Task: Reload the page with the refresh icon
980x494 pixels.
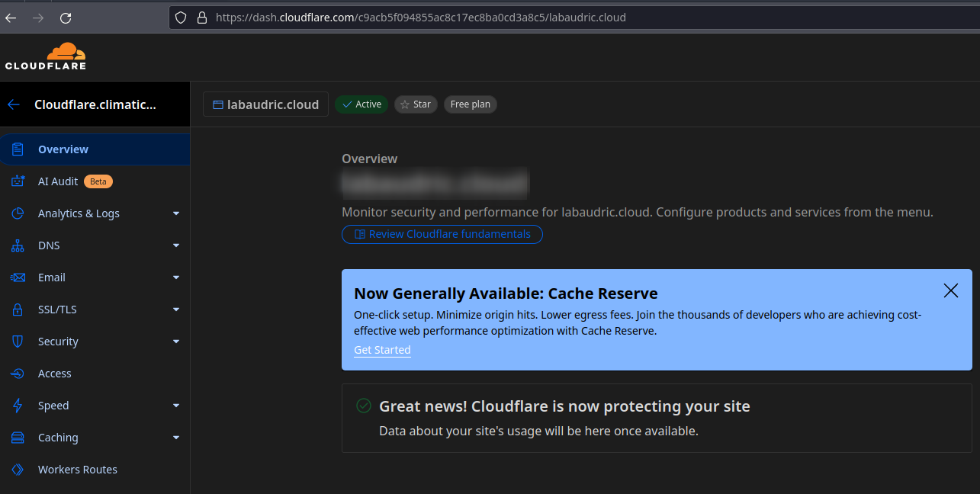Action: point(66,18)
